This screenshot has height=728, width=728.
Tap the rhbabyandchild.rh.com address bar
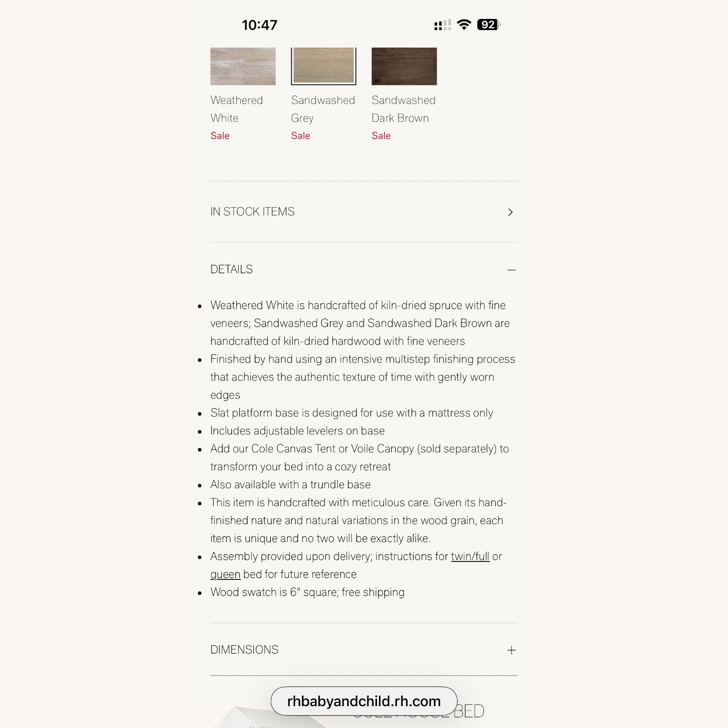coord(364,701)
